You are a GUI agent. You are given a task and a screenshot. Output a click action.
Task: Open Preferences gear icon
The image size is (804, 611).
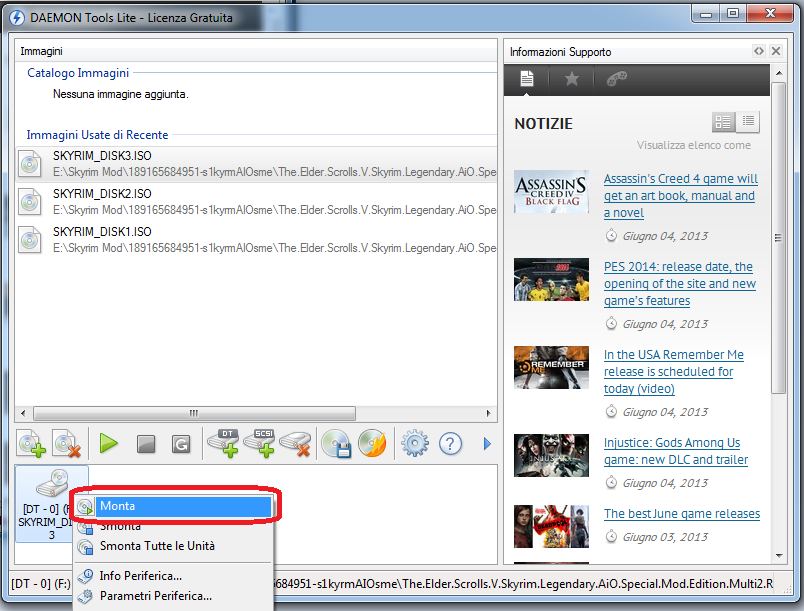[x=415, y=443]
